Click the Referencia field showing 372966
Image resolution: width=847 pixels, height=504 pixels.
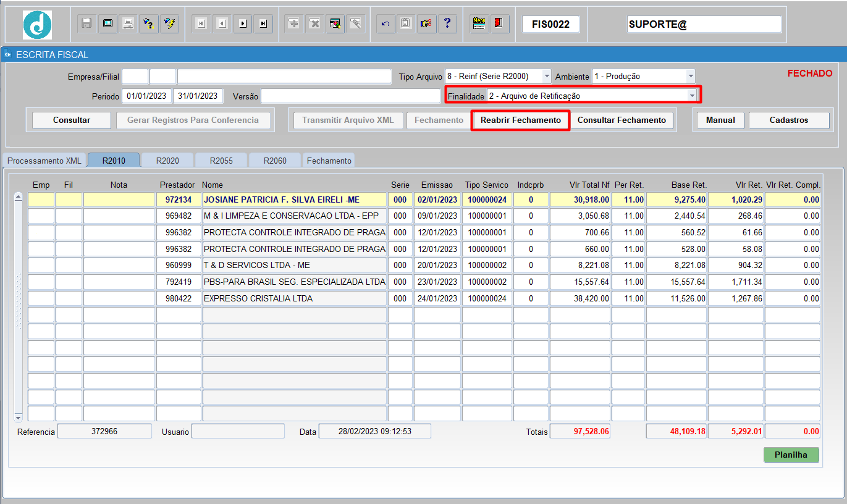[104, 431]
